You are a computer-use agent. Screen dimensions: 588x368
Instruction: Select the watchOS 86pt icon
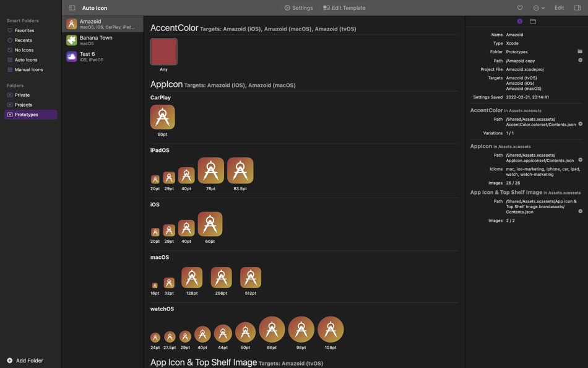(272, 330)
